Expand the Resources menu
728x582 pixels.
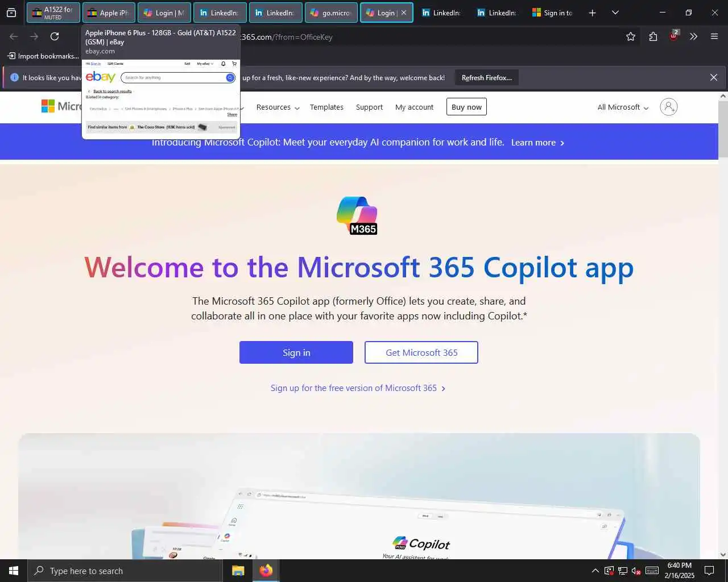(x=278, y=107)
